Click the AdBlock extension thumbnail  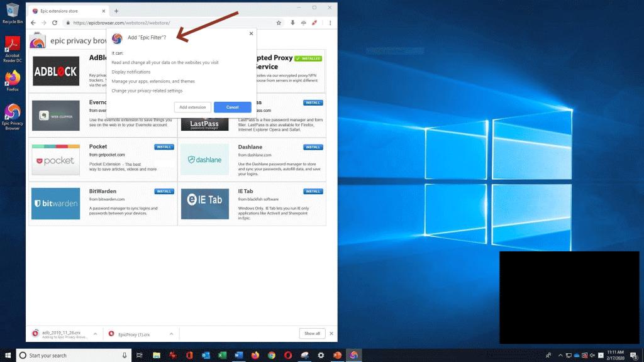(56, 72)
